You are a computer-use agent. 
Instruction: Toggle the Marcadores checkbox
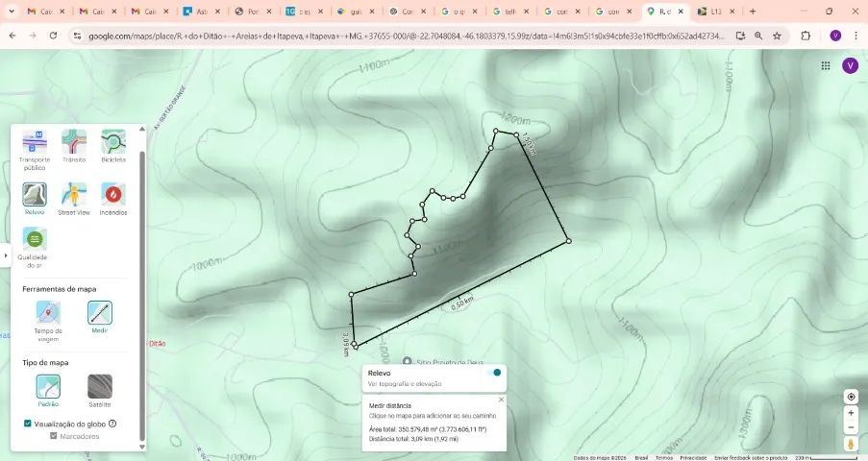pyautogui.click(x=54, y=435)
